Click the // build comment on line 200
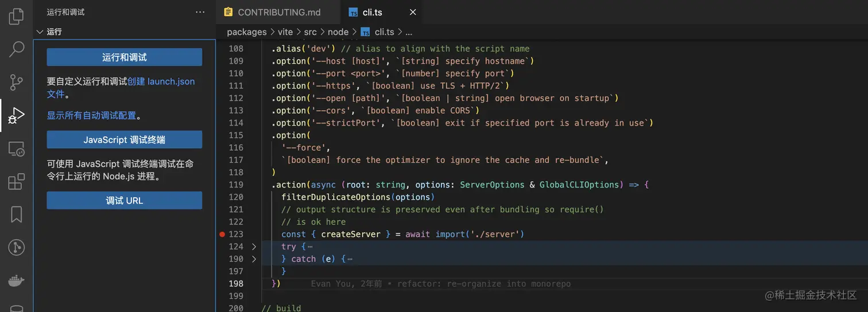 281,308
